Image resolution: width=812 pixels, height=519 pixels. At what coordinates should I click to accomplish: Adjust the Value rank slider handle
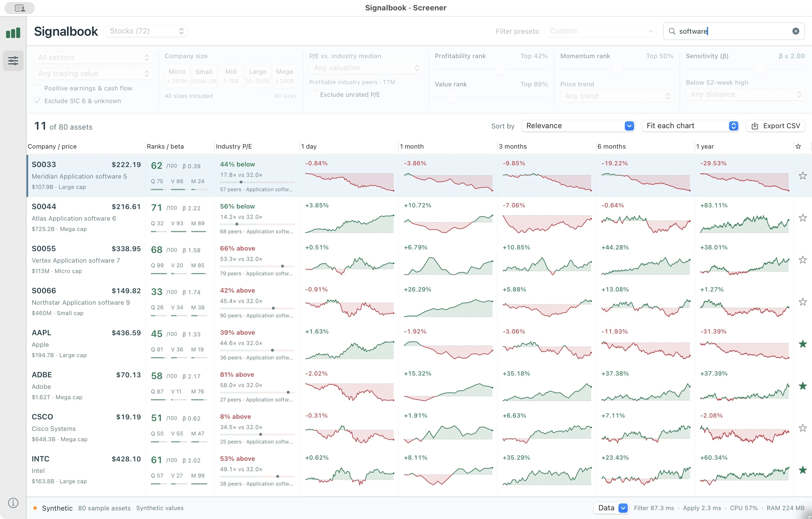451,97
